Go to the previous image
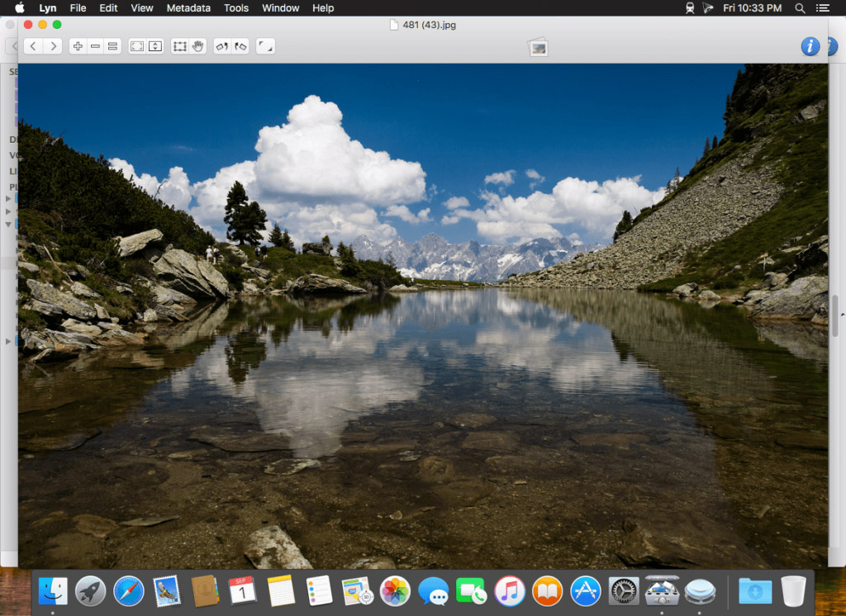The image size is (846, 616). pos(33,46)
